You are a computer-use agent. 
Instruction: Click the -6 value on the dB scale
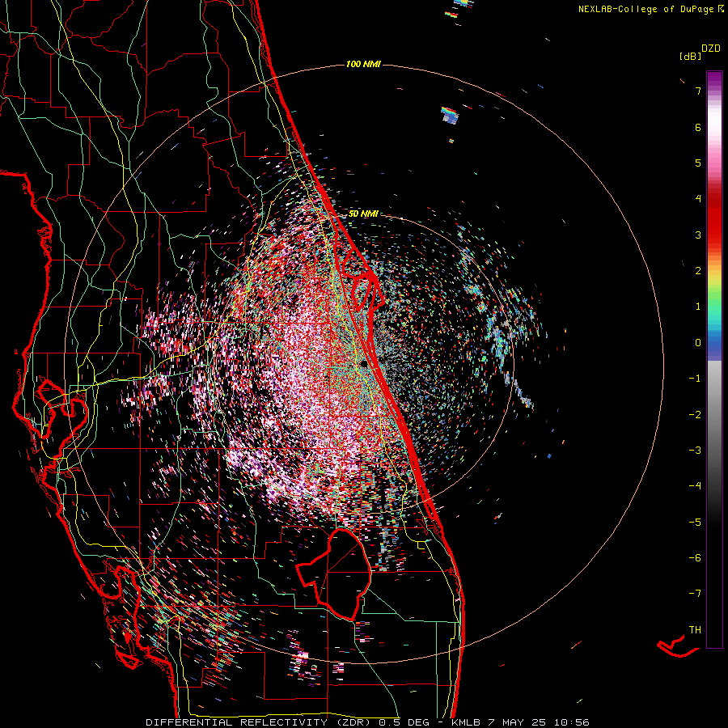point(695,557)
